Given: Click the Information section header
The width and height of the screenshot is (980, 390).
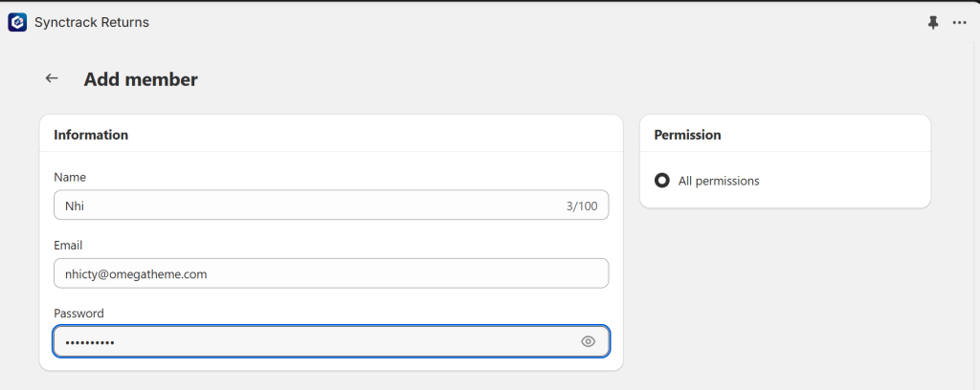Looking at the screenshot, I should [91, 135].
